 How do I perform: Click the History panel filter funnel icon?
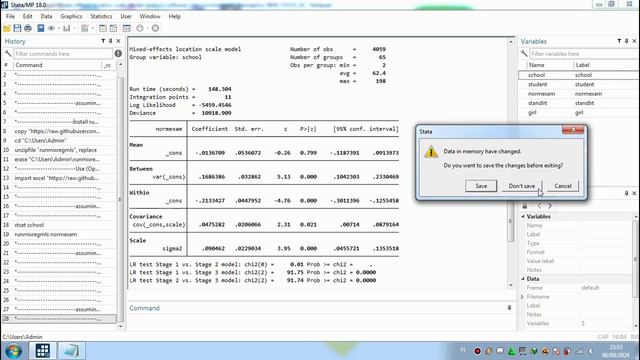103,41
